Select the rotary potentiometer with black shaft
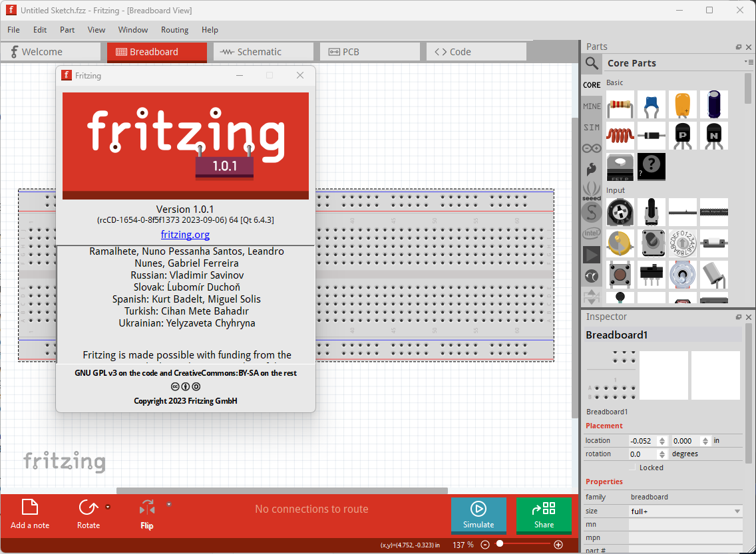 pyautogui.click(x=652, y=212)
